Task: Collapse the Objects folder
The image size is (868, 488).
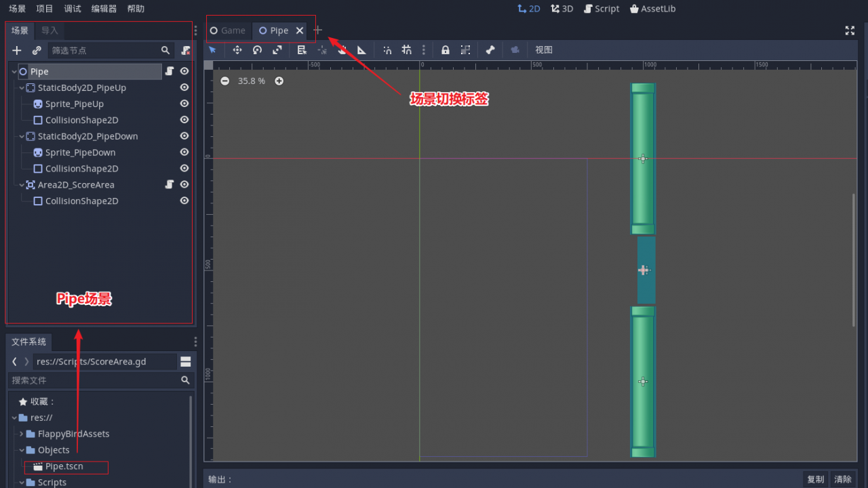Action: click(22, 450)
